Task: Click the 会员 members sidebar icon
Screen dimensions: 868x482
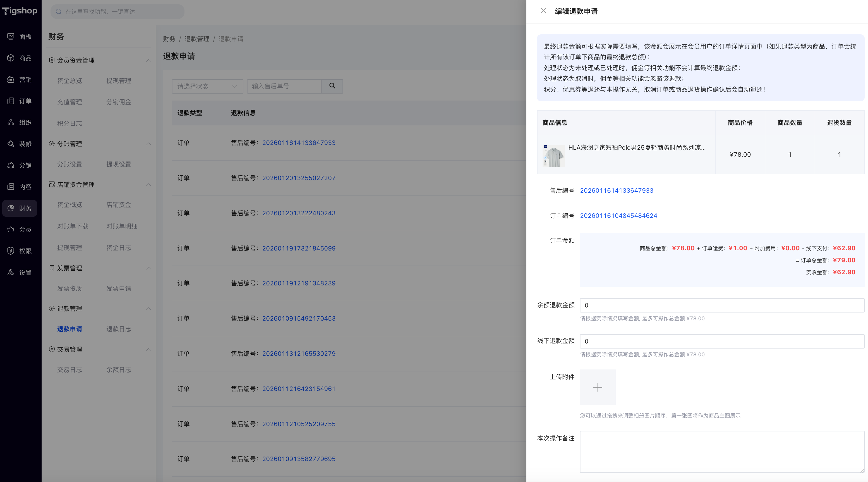Action: [x=11, y=230]
